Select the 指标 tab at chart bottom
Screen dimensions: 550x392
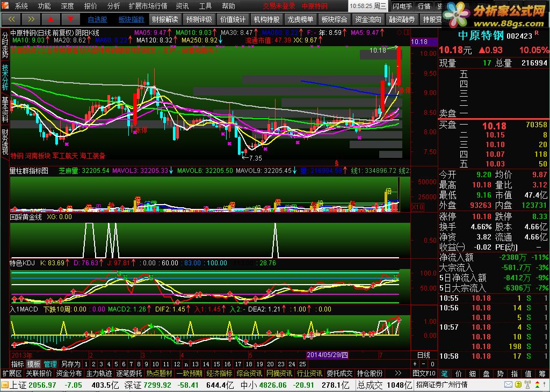tap(18, 364)
